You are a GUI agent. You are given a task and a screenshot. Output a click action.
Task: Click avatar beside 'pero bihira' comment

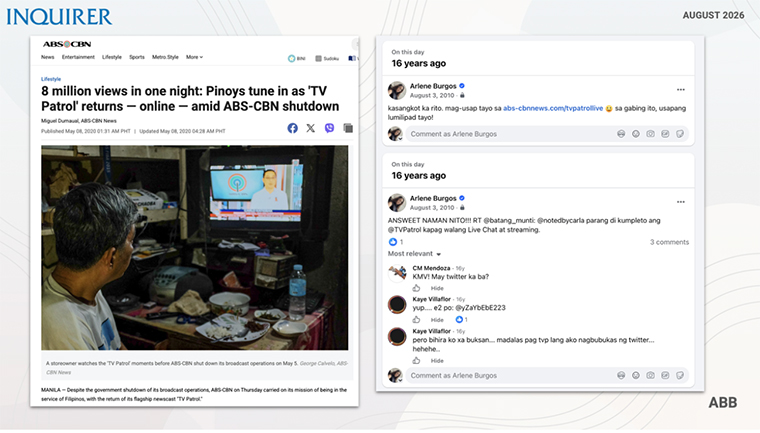[x=397, y=337]
